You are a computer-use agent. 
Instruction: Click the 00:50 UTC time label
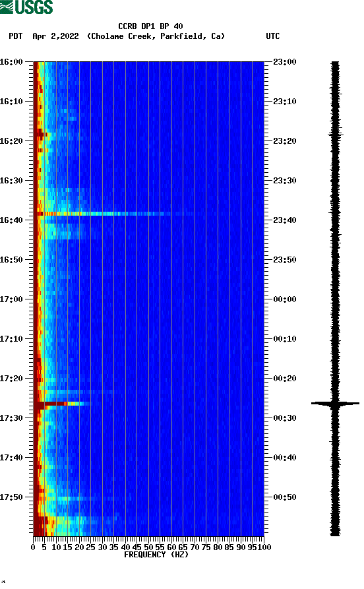coord(285,497)
